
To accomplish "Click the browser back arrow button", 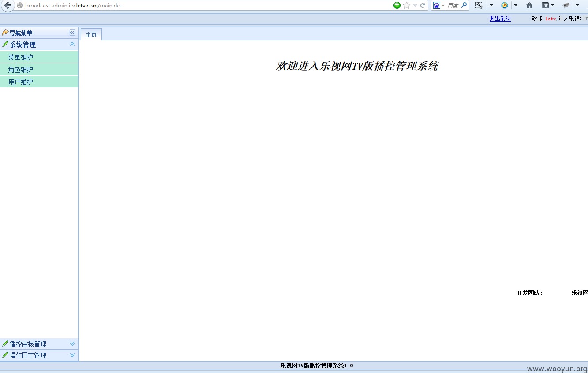I will [x=7, y=5].
